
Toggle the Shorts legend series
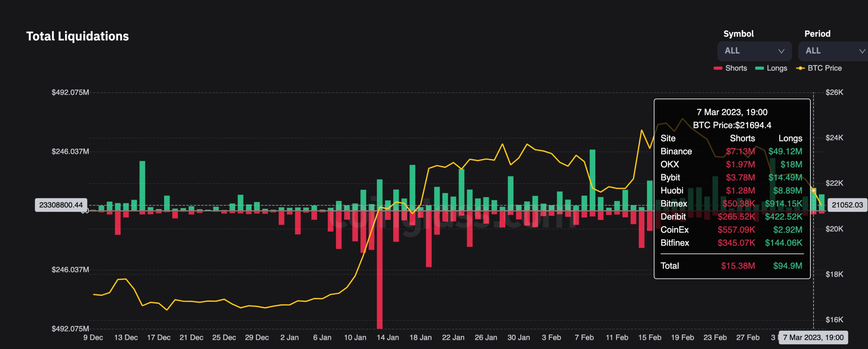click(730, 68)
